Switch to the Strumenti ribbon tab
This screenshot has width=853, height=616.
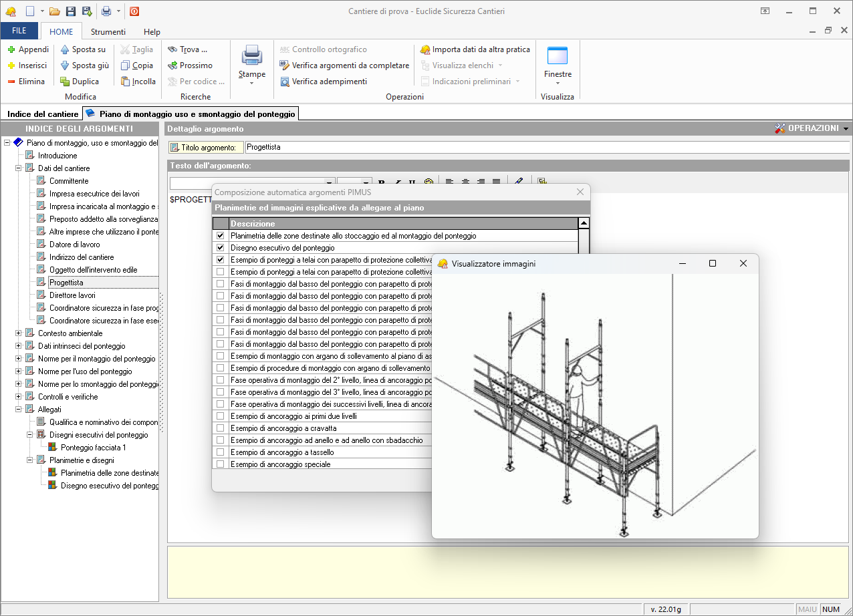pos(108,31)
